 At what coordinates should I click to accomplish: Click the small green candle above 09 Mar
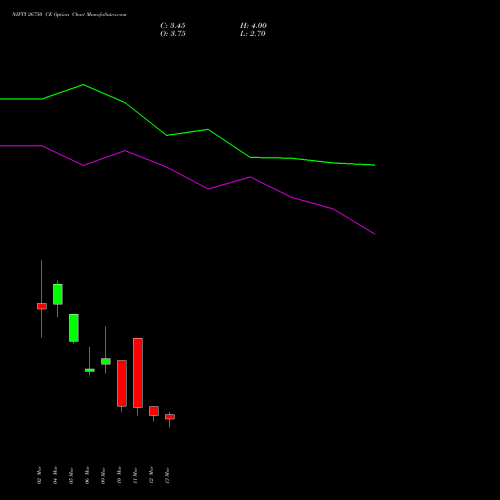[x=106, y=361]
